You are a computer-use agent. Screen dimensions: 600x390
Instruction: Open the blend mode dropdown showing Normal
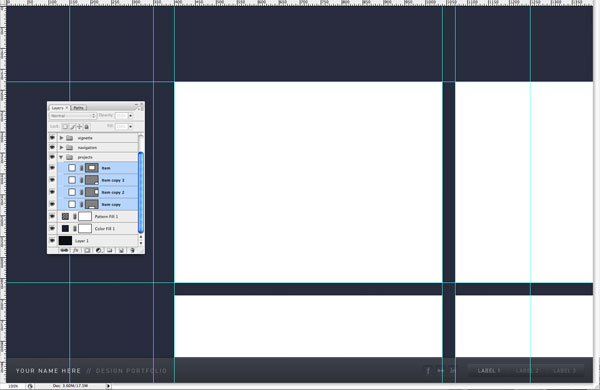point(72,116)
